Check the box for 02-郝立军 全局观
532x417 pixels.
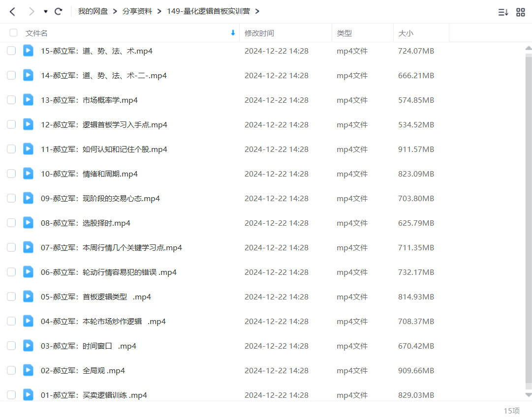coord(11,370)
